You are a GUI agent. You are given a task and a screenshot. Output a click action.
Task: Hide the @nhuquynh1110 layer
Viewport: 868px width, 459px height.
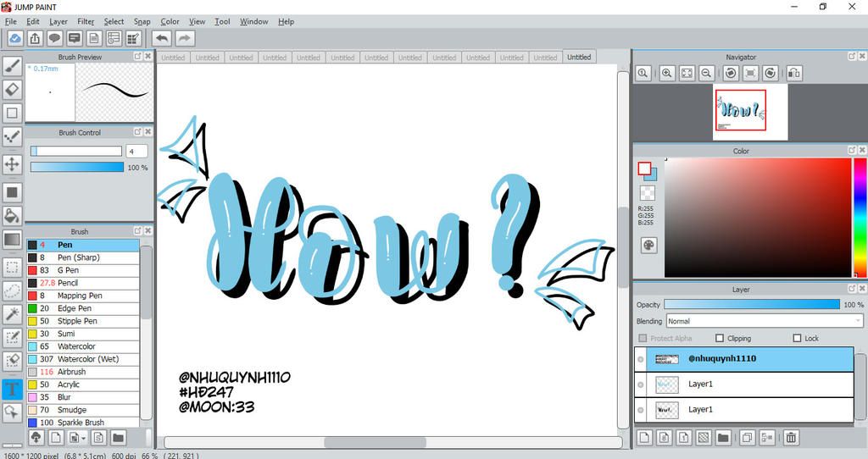pyautogui.click(x=641, y=359)
